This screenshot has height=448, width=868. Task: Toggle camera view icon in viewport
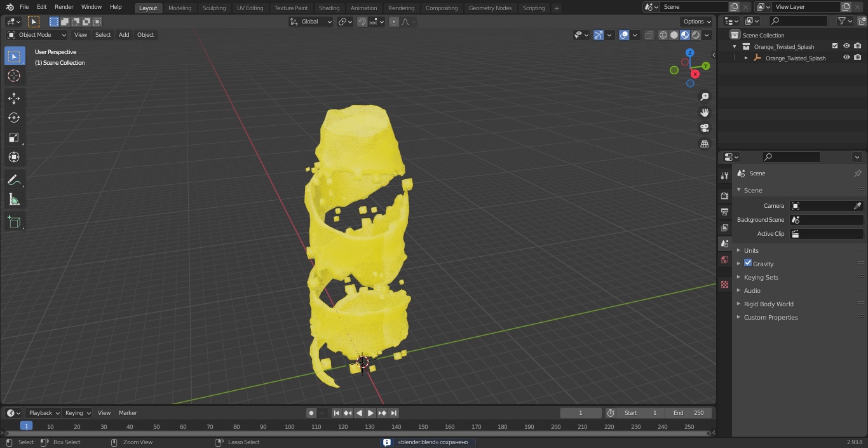click(705, 128)
